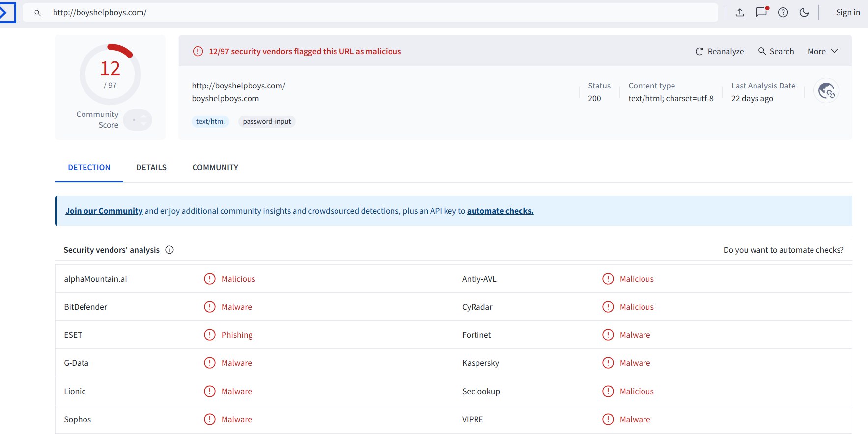Click the password-input tag
The width and height of the screenshot is (868, 434).
coord(267,121)
